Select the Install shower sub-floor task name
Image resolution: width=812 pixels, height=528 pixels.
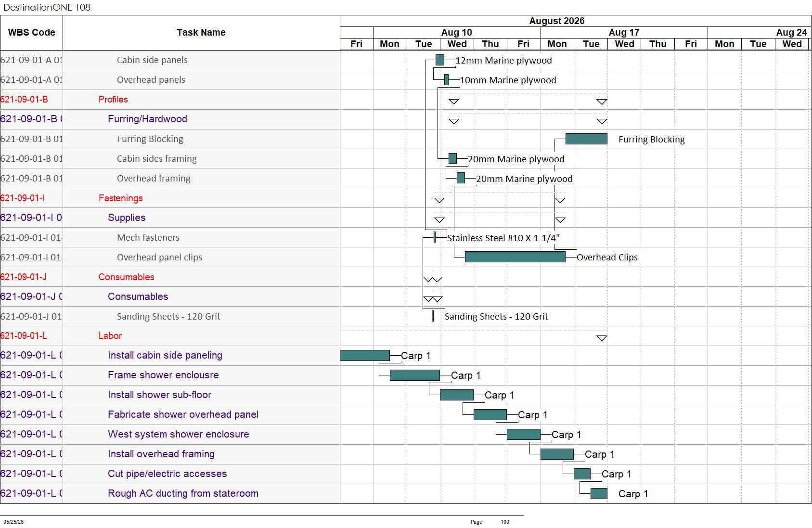(x=159, y=395)
